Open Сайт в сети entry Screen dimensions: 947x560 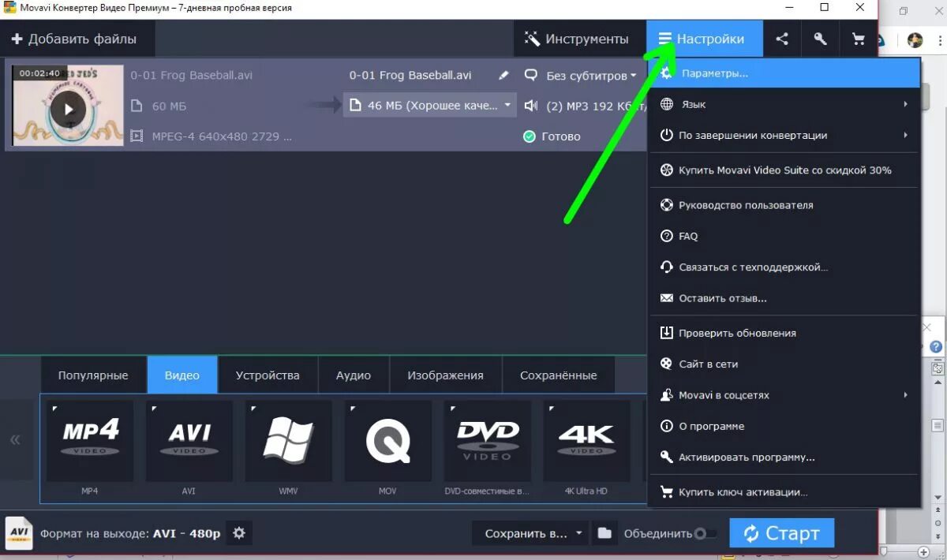click(785, 364)
